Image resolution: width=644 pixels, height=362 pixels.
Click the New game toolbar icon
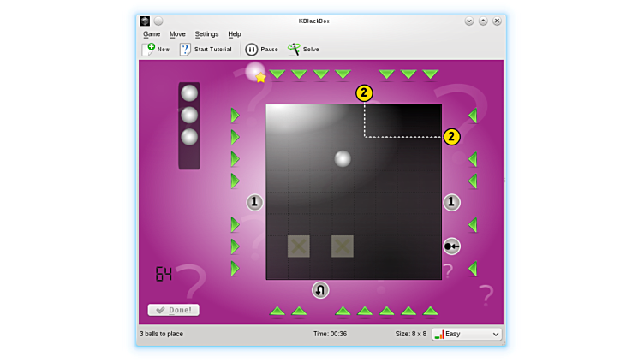coord(149,50)
